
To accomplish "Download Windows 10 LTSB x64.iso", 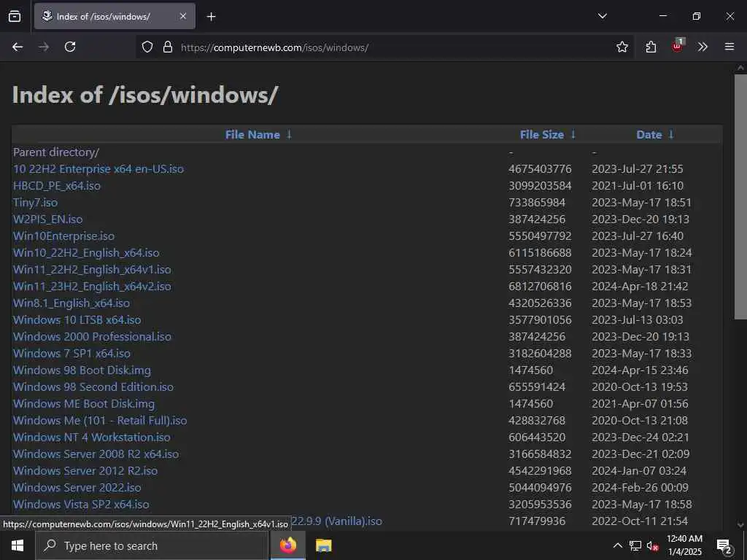I will (x=77, y=319).
